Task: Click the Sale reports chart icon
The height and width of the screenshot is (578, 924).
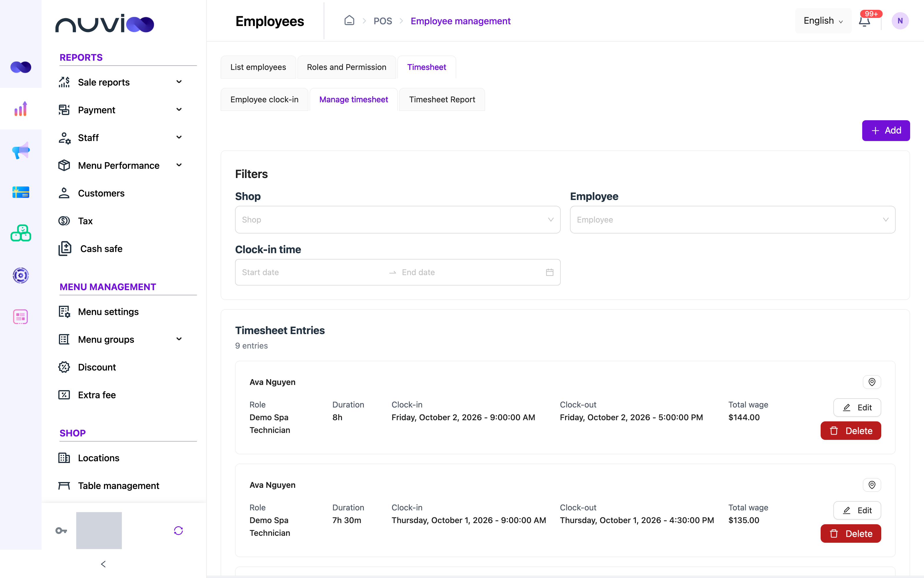Action: 64,82
